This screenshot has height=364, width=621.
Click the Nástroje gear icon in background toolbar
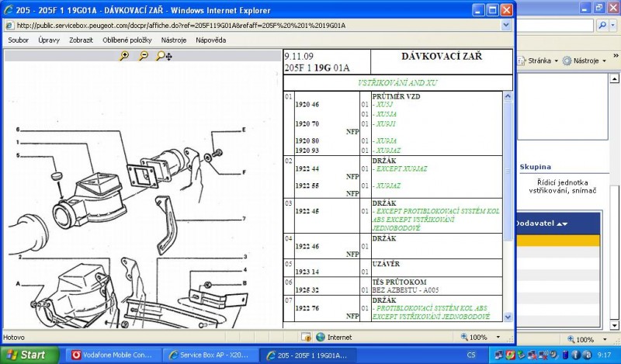pos(567,61)
